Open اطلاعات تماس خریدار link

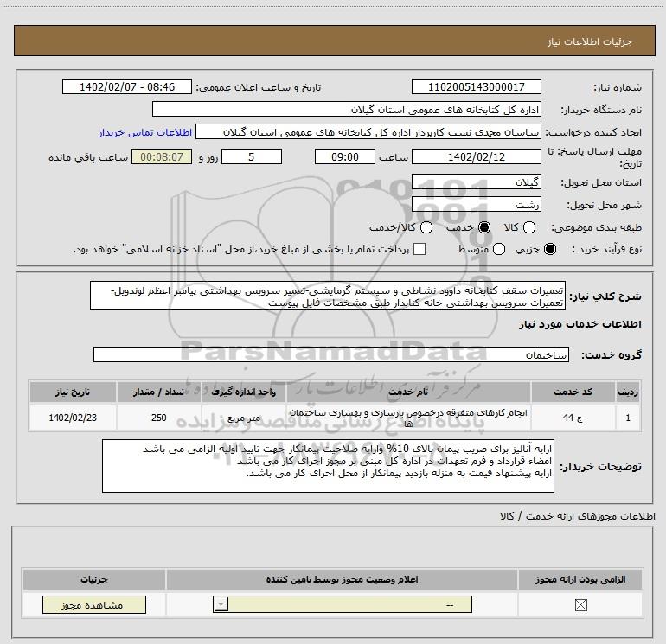point(145,132)
